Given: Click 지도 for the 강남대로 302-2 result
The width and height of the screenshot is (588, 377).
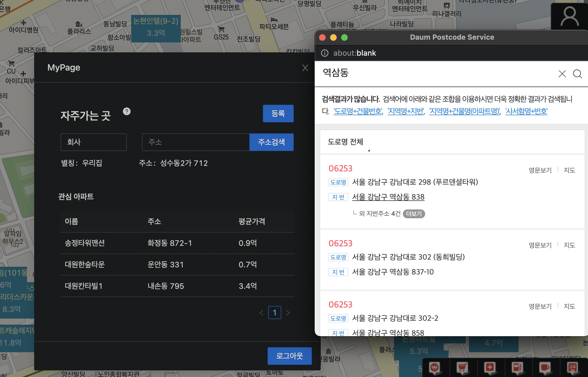Looking at the screenshot, I should pos(570,306).
